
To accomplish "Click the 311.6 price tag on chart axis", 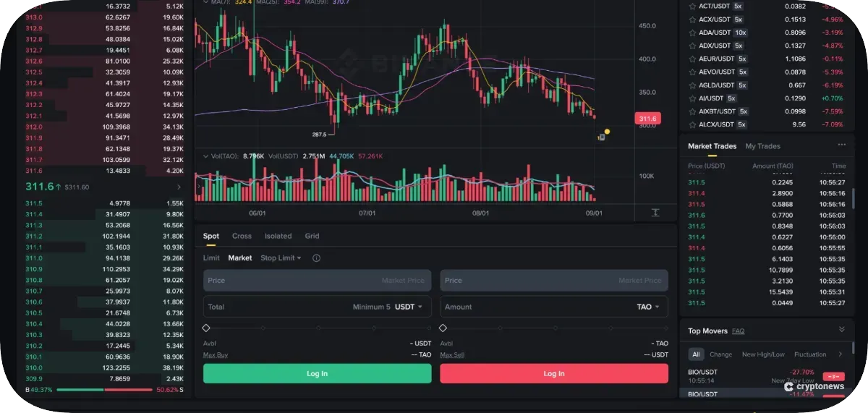I will tap(647, 118).
